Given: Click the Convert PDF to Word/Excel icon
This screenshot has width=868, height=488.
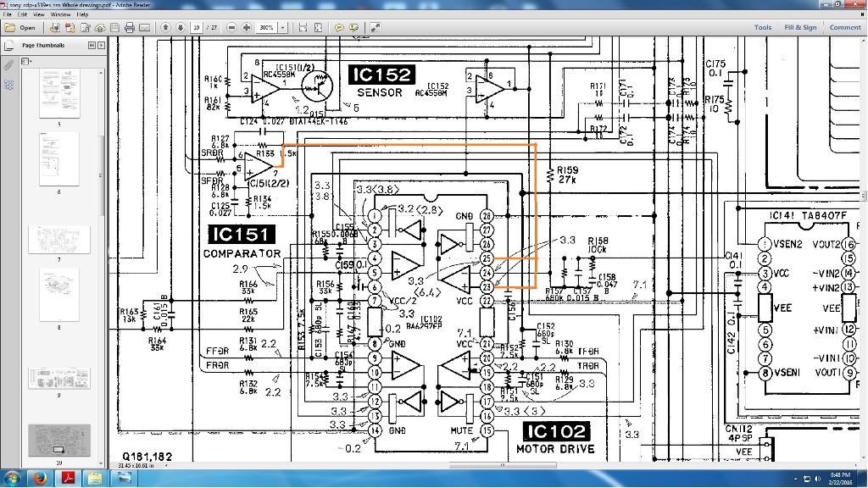Looking at the screenshot, I should point(70,28).
